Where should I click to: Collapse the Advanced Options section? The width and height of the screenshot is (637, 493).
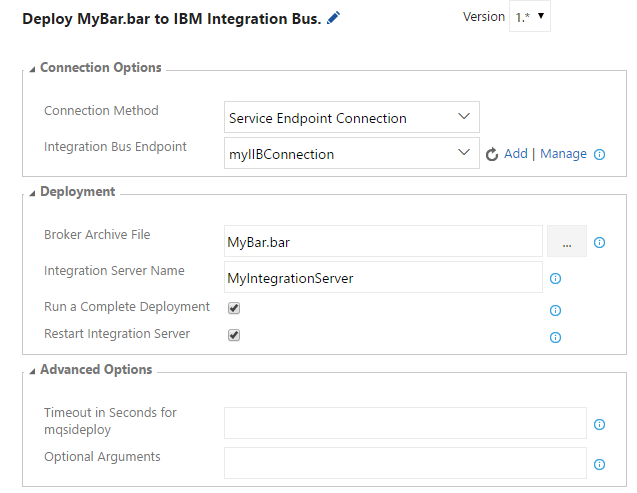click(x=32, y=371)
